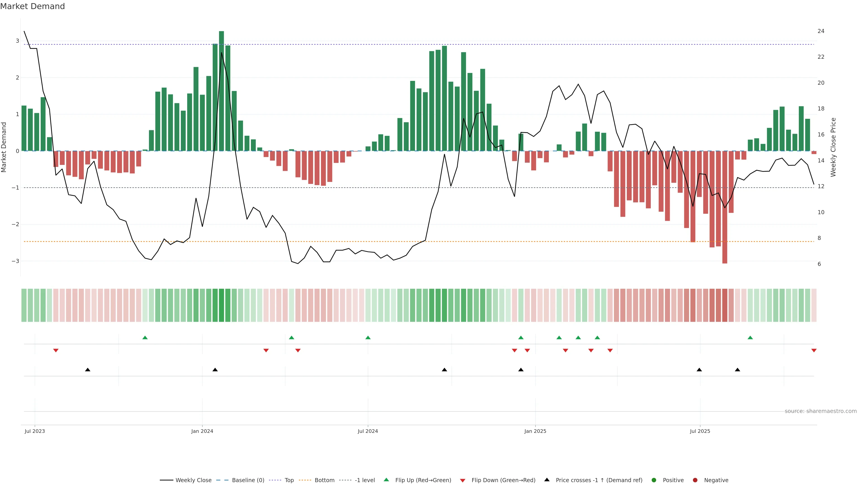Click the Market Demand chart title
This screenshot has width=868, height=488.
click(32, 6)
